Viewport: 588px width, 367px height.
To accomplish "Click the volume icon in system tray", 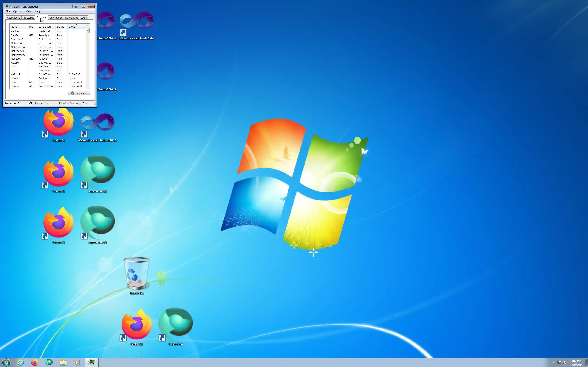I will (x=565, y=363).
